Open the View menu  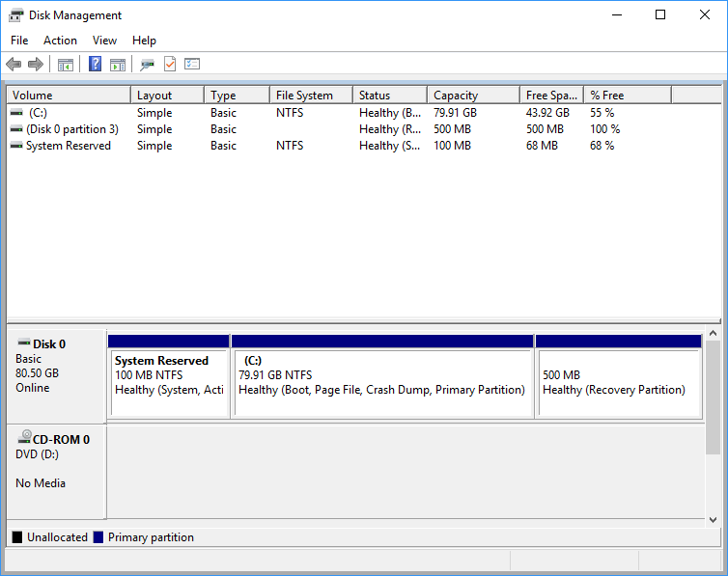(104, 41)
